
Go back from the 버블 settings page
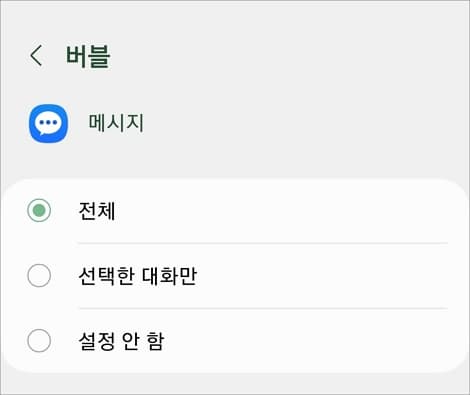point(36,56)
